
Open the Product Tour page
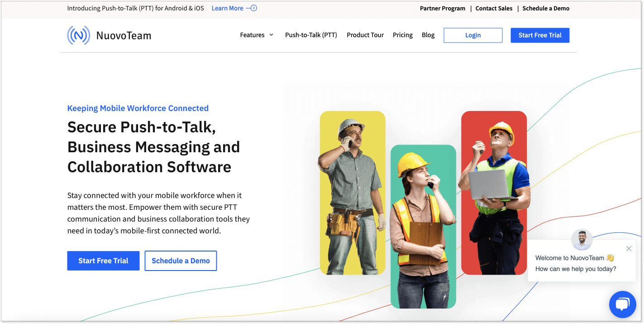(365, 35)
